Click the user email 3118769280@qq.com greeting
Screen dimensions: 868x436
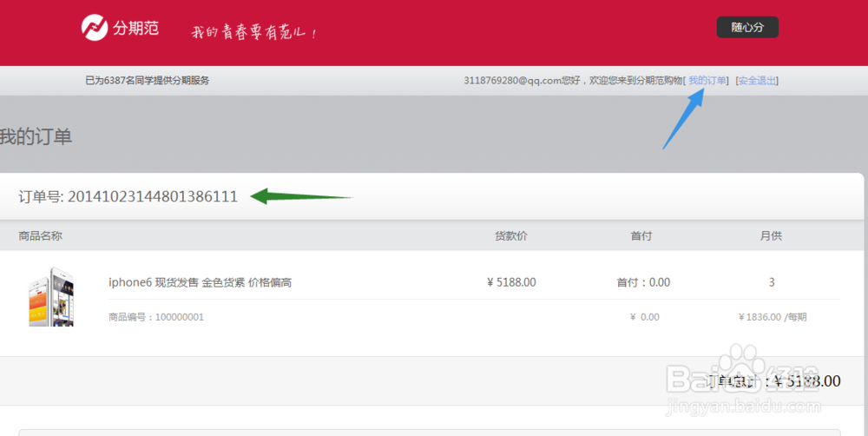(573, 80)
